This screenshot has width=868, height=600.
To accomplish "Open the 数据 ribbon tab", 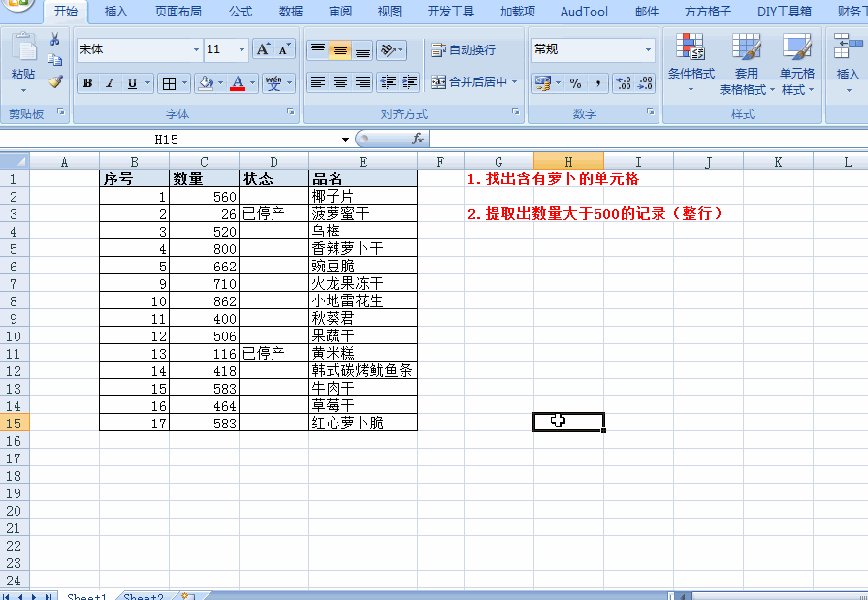I will [291, 12].
